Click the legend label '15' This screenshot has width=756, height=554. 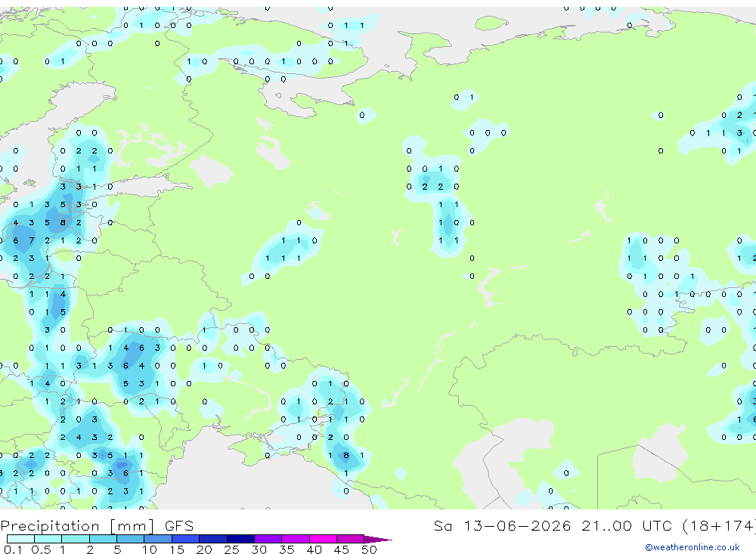click(176, 549)
